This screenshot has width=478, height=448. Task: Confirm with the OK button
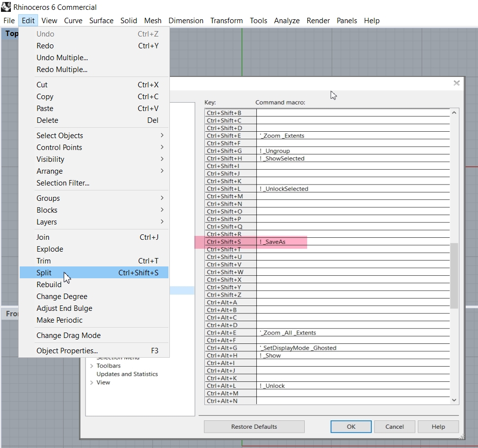pos(351,426)
